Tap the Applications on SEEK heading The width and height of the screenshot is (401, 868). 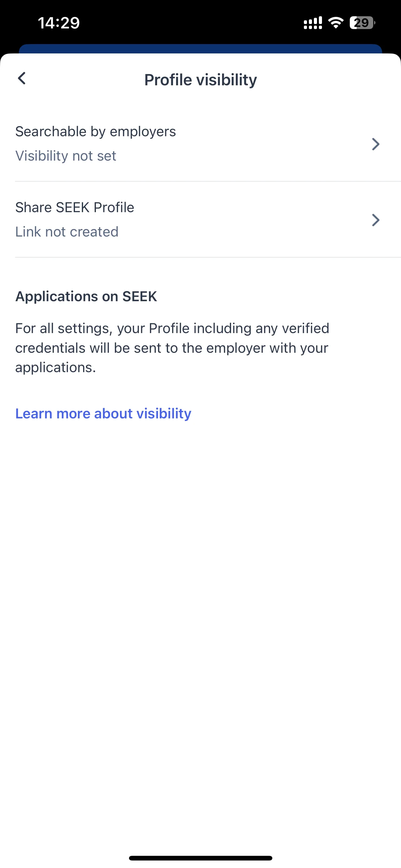click(86, 297)
